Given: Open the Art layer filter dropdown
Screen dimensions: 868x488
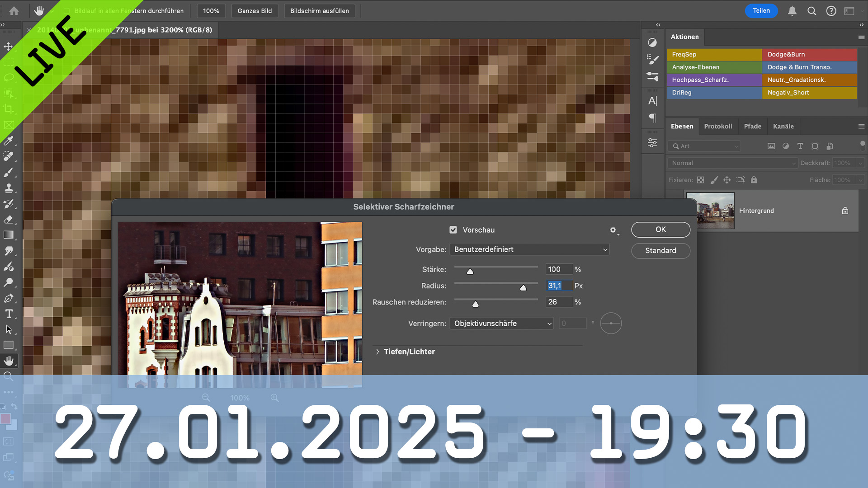Looking at the screenshot, I should click(704, 146).
